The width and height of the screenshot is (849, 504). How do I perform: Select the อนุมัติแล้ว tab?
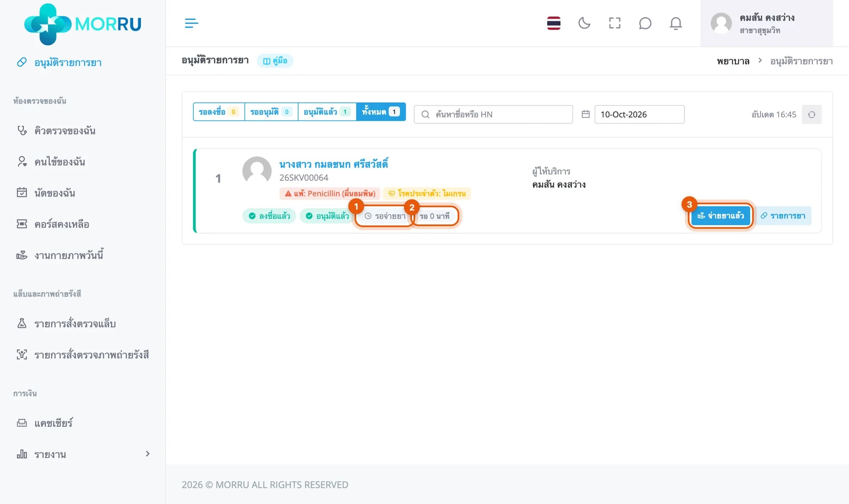(x=327, y=112)
